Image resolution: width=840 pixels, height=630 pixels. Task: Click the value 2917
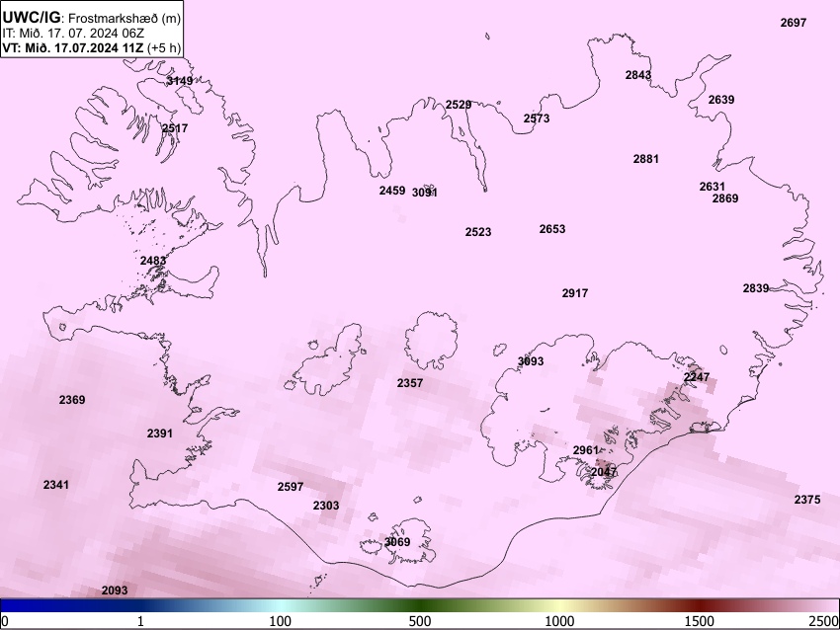[575, 293]
